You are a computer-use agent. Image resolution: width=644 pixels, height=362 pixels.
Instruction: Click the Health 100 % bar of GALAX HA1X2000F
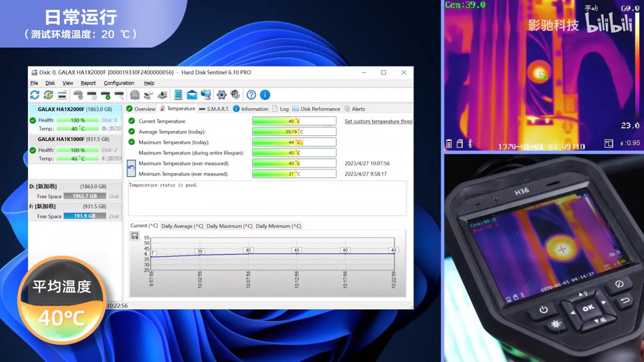coord(77,120)
